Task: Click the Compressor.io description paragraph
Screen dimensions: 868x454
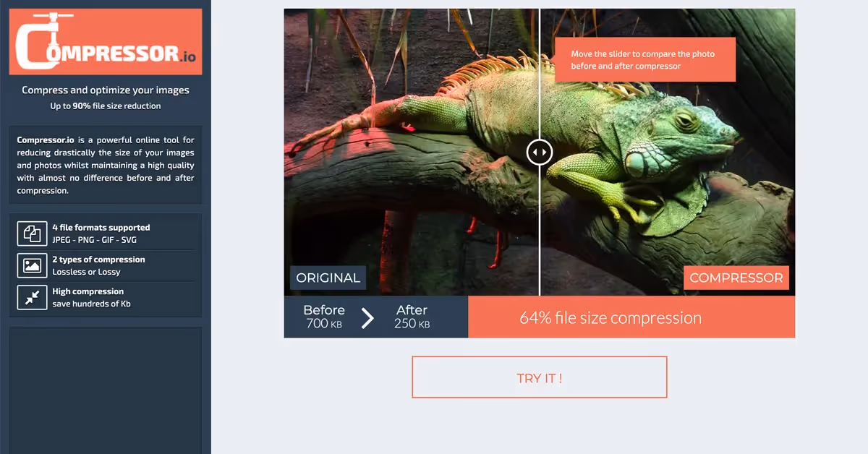Action: tap(106, 165)
